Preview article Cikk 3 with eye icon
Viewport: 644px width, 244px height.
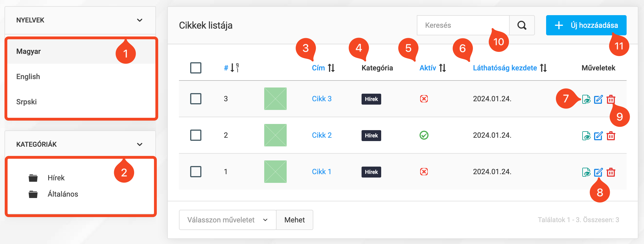pos(586,99)
